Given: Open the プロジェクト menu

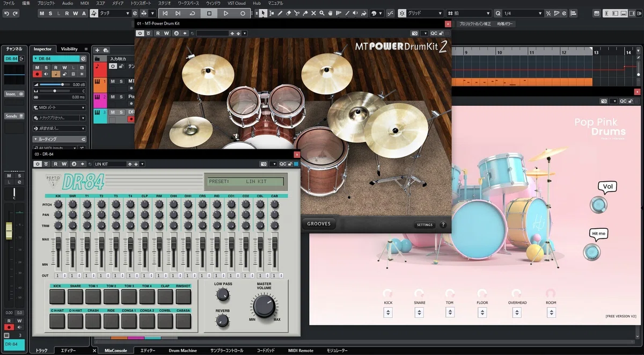Looking at the screenshot, I should point(47,3).
